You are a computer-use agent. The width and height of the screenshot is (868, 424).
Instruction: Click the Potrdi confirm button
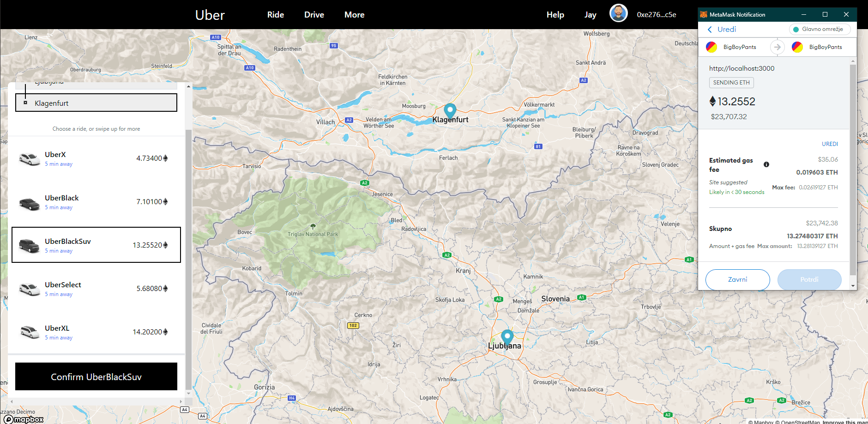point(809,279)
